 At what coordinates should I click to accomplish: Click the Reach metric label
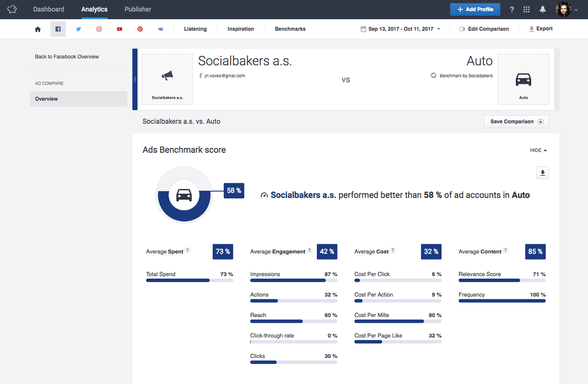(x=258, y=315)
